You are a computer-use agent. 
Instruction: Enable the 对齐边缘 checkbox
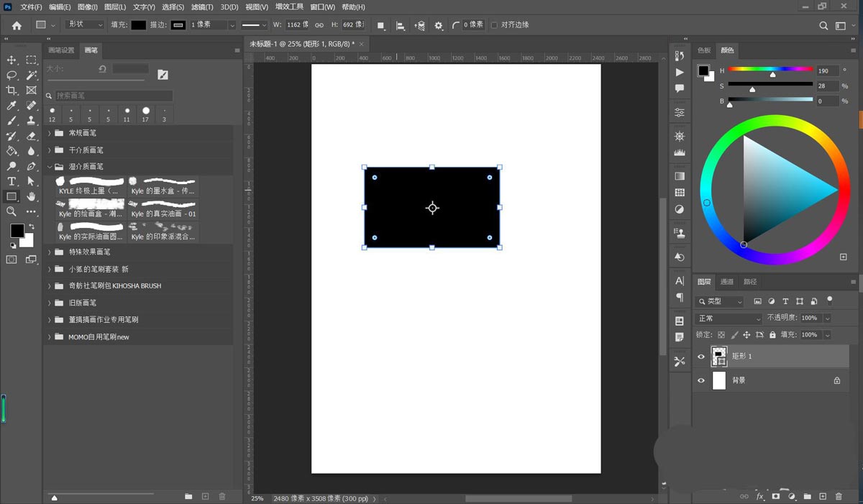point(494,25)
